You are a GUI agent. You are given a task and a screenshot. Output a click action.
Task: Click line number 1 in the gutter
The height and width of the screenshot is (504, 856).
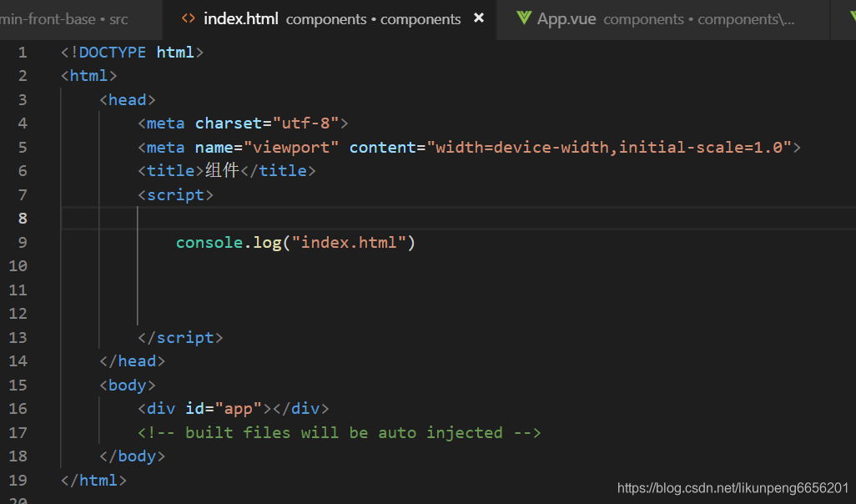pos(23,53)
